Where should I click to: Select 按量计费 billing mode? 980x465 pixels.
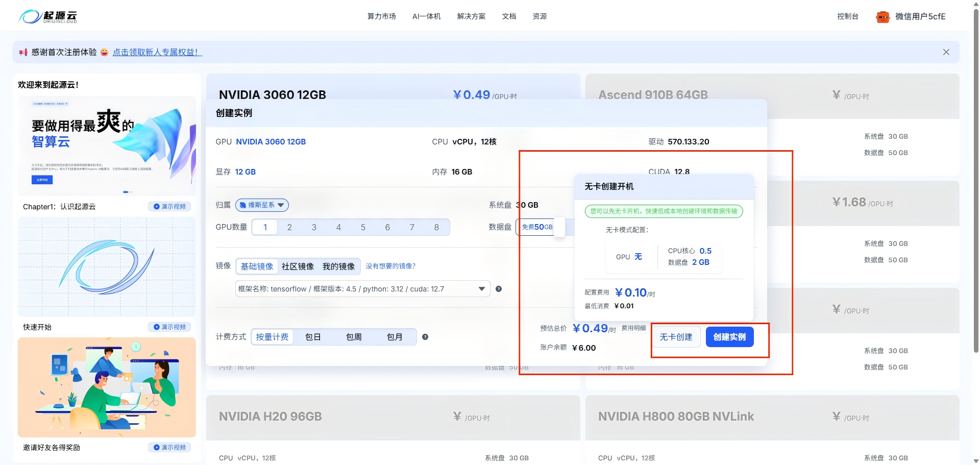click(x=272, y=337)
